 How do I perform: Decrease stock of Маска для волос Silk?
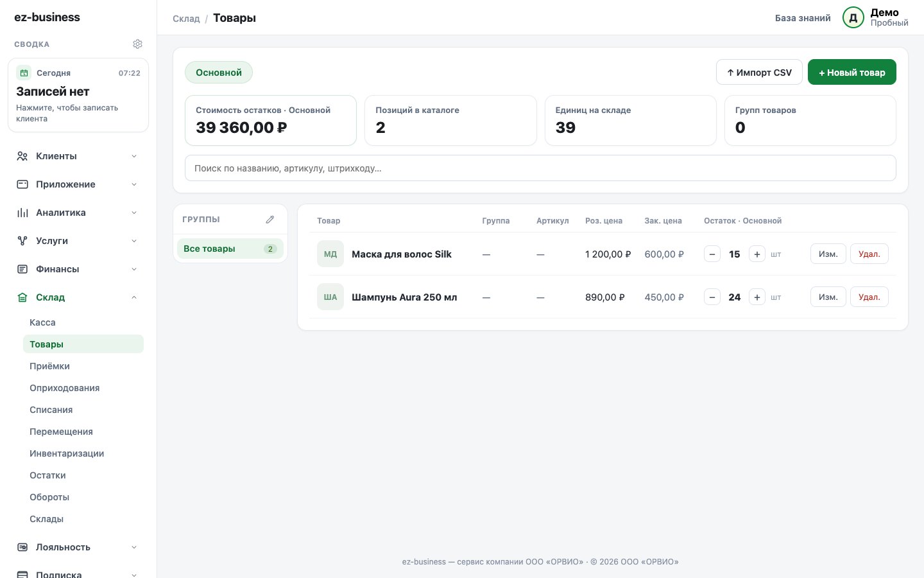click(712, 254)
